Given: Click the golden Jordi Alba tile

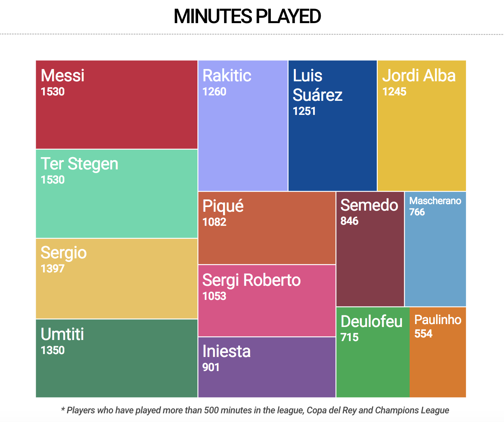Looking at the screenshot, I should click(422, 126).
